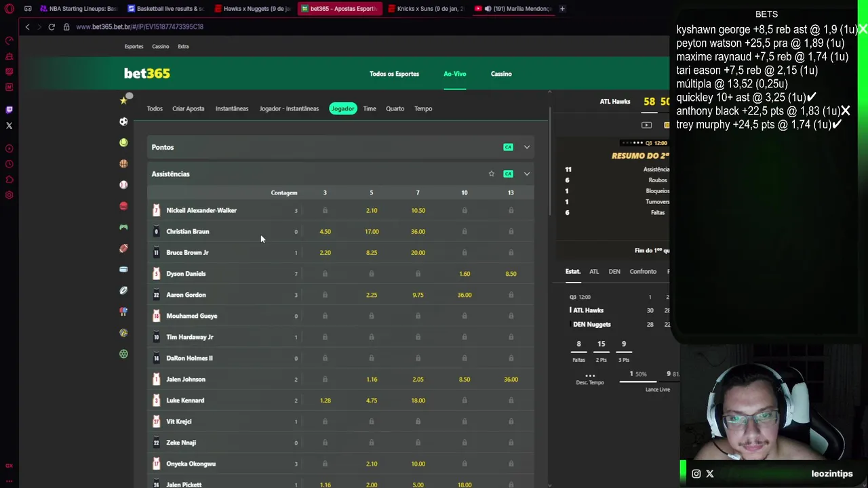Click the bet365 logo
Image resolution: width=868 pixels, height=488 pixels.
147,73
